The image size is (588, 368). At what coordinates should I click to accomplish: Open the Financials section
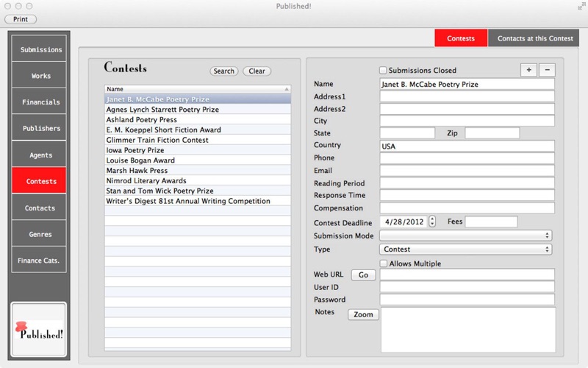39,102
